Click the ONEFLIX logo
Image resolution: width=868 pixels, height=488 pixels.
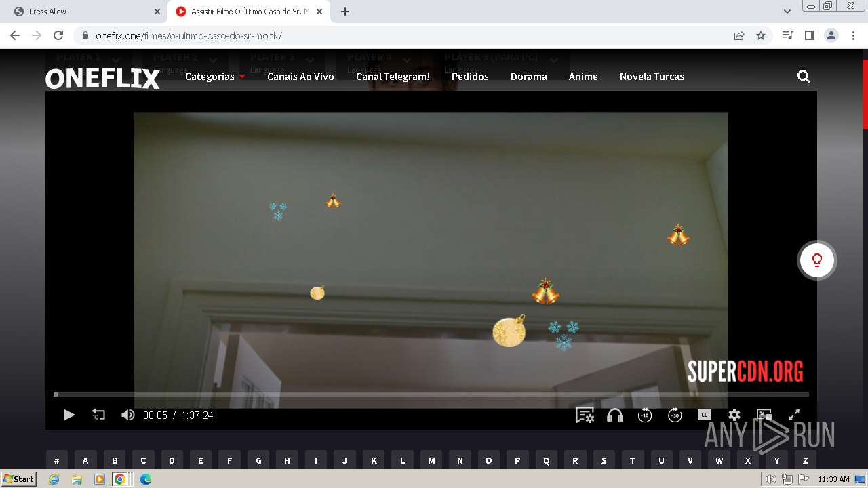point(102,79)
